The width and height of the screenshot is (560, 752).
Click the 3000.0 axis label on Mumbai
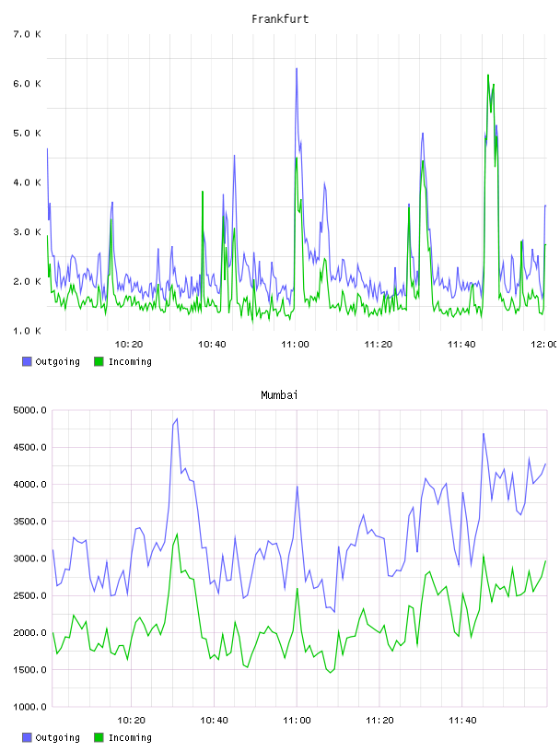tap(30, 558)
